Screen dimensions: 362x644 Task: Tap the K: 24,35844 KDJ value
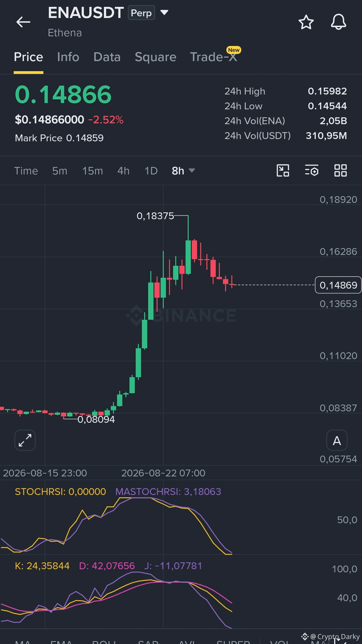[x=42, y=566]
